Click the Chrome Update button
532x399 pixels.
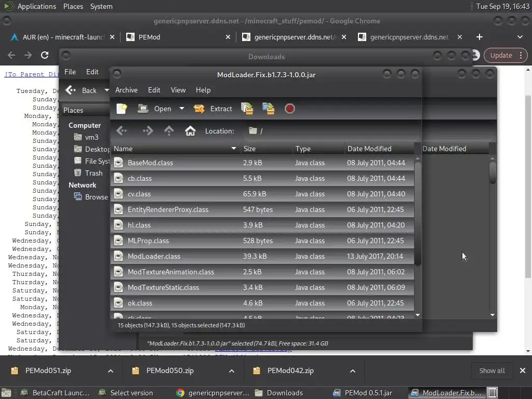tap(506, 55)
